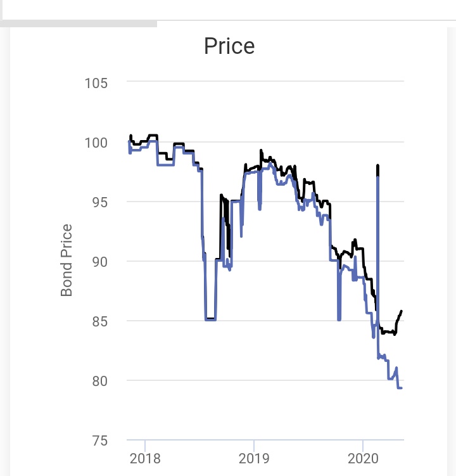Click the blue line's final point near 79
Screen dimensions: 456x476
click(401, 388)
